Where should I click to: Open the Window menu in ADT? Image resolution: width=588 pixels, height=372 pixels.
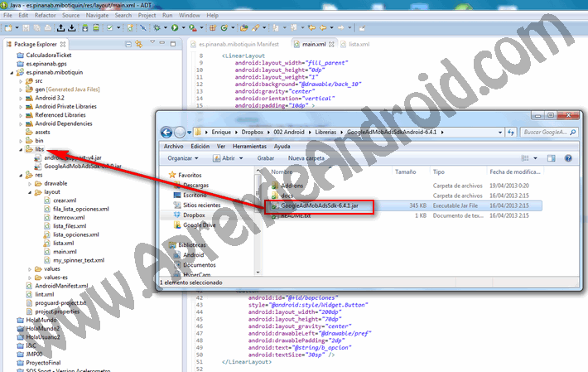(x=190, y=16)
